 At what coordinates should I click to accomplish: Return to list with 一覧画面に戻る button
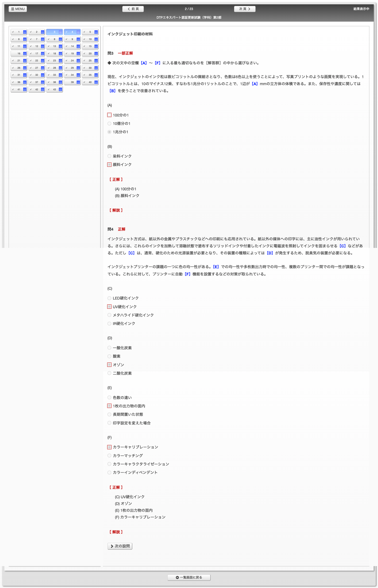pyautogui.click(x=189, y=577)
